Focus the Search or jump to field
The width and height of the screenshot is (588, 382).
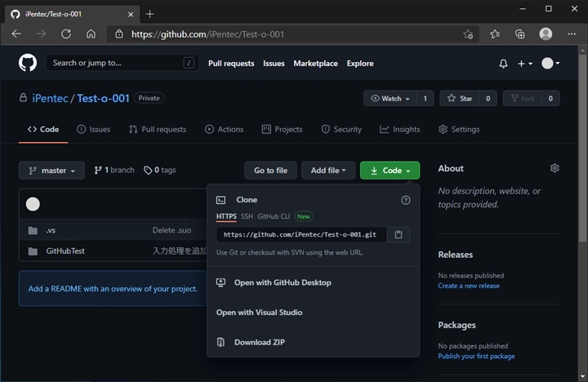[122, 63]
